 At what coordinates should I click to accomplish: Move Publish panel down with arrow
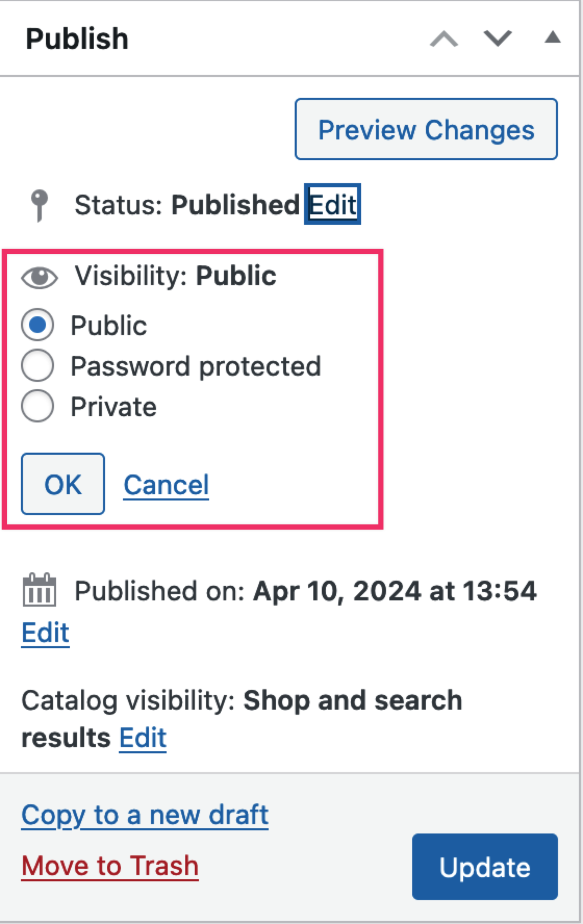(x=498, y=38)
